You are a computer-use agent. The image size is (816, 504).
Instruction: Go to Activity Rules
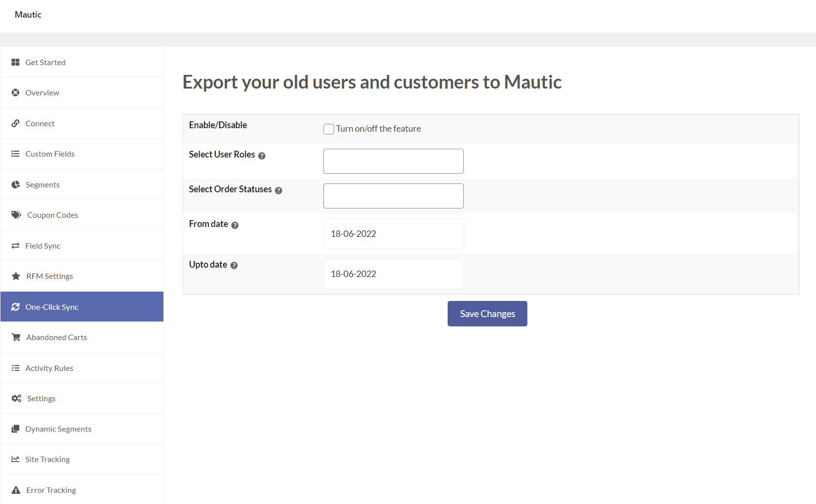(x=82, y=368)
